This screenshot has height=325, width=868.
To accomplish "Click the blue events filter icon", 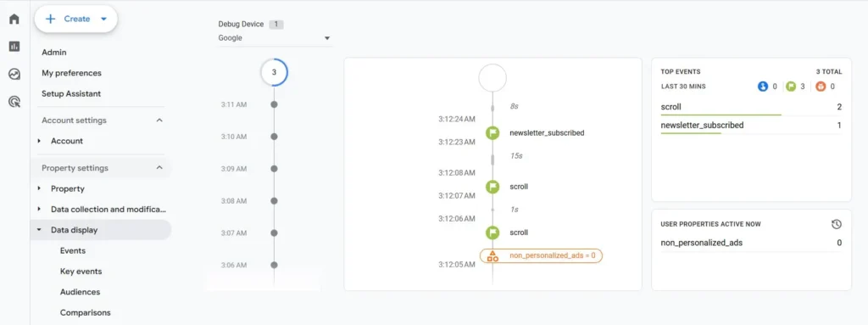I will coord(762,87).
